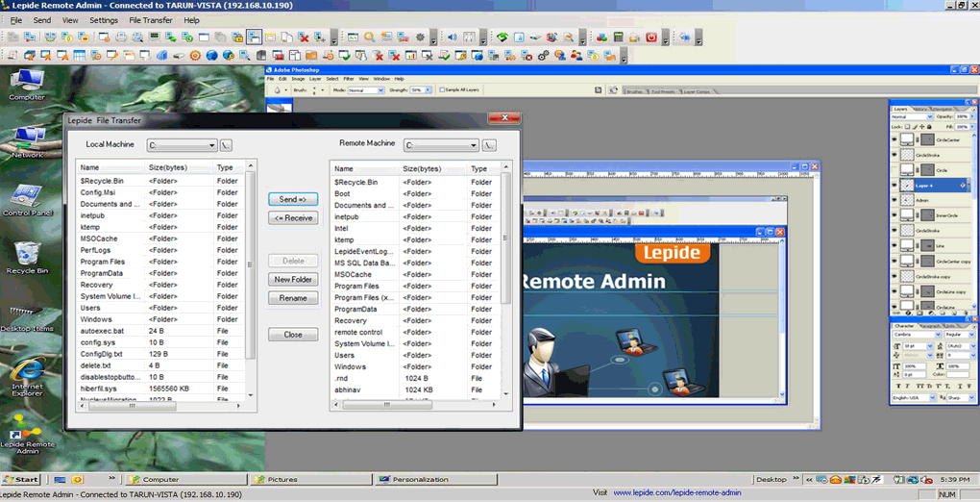Open Lepide Remote Admin desktop shortcut
The height and width of the screenshot is (502, 980).
pos(28,438)
